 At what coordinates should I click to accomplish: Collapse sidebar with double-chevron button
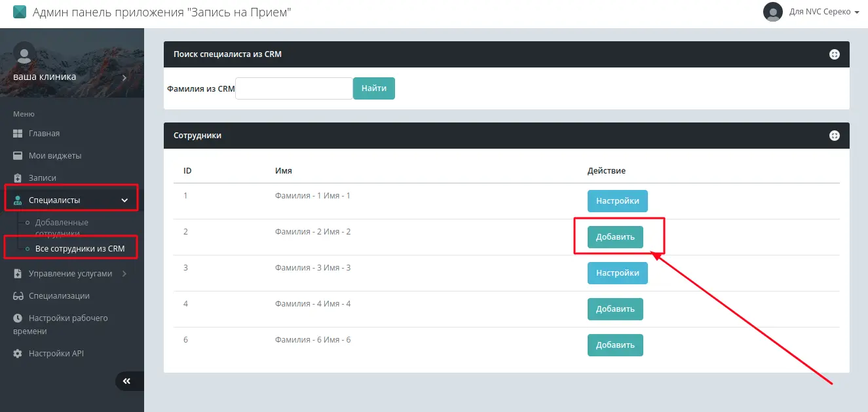pyautogui.click(x=127, y=381)
